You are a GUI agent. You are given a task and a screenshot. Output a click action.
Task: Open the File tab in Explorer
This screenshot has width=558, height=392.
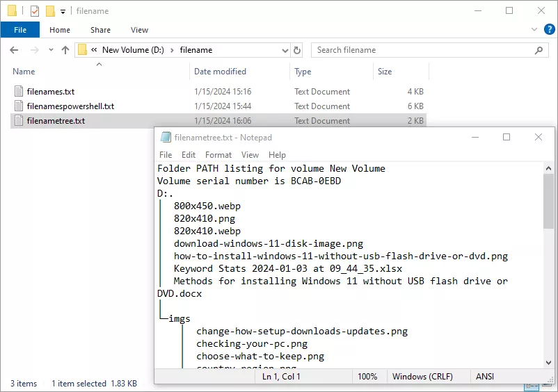[x=20, y=30]
